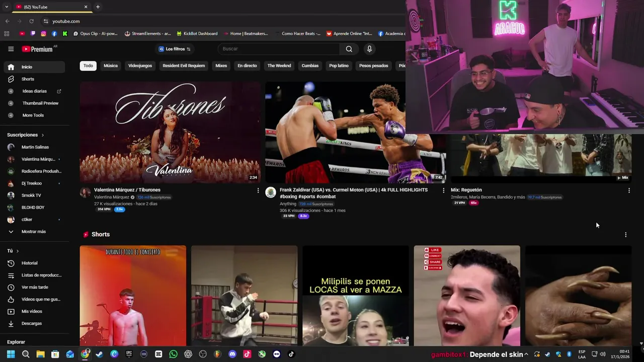Open options menu for Tiburones video
644x362 pixels.
pyautogui.click(x=258, y=191)
